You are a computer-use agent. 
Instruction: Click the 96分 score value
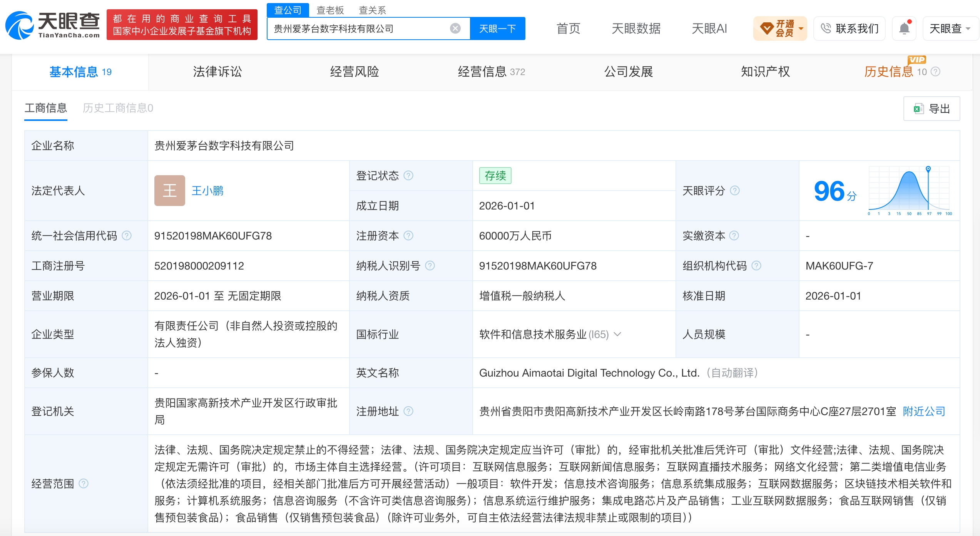(835, 191)
